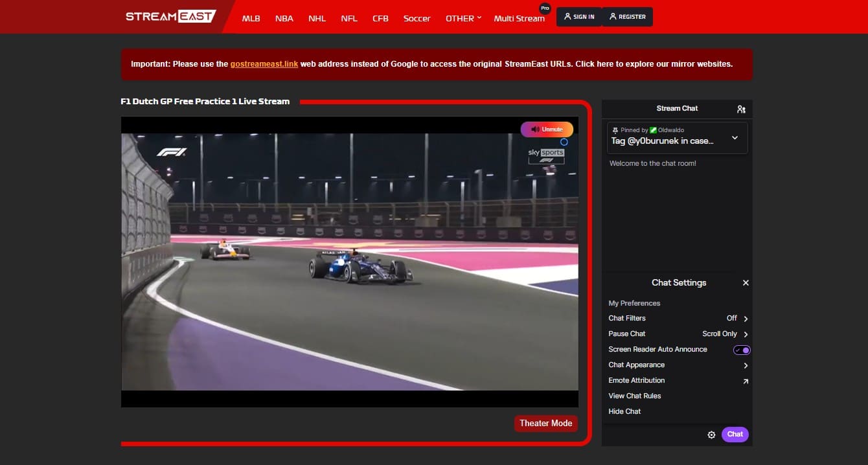Click the Pause Chat label
Screen dimensions: 868x465
pos(627,334)
